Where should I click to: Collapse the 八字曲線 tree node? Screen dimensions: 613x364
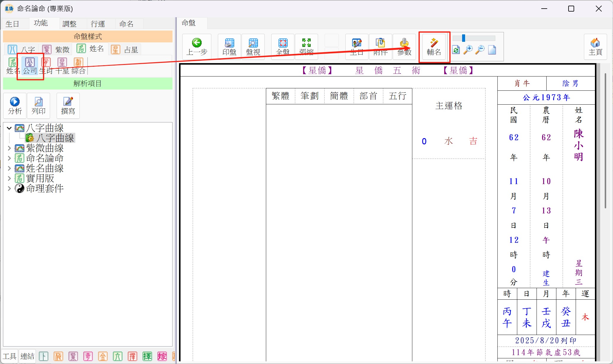[x=9, y=128]
